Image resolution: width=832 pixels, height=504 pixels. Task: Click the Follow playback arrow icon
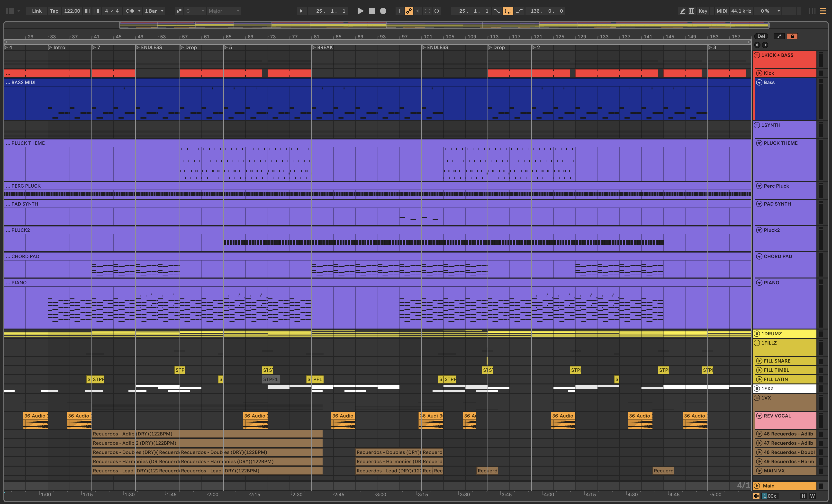pos(301,11)
